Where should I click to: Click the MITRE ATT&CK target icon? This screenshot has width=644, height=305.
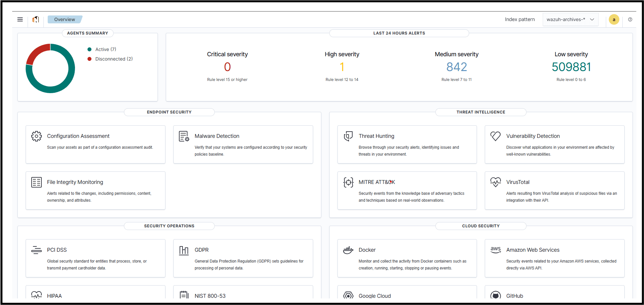point(348,182)
